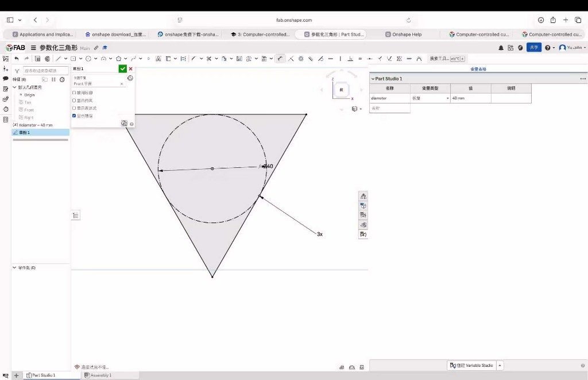Open the Polygon tool dropdown arrow
Image resolution: width=588 pixels, height=380 pixels.
pos(126,59)
